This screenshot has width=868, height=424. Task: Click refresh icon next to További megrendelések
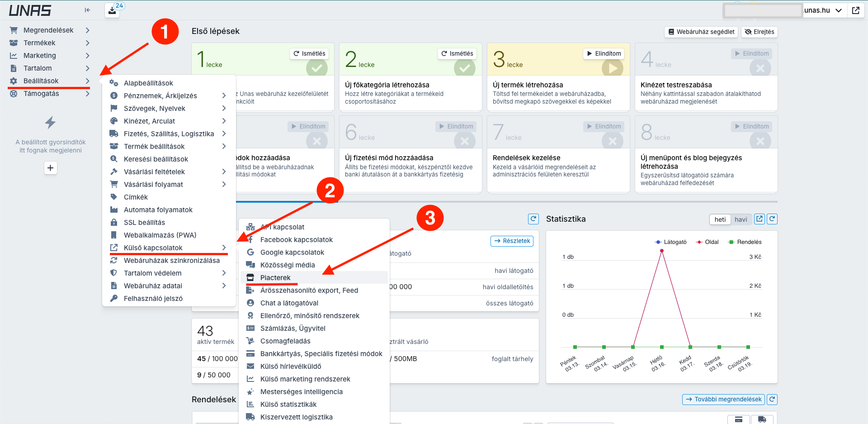click(772, 400)
